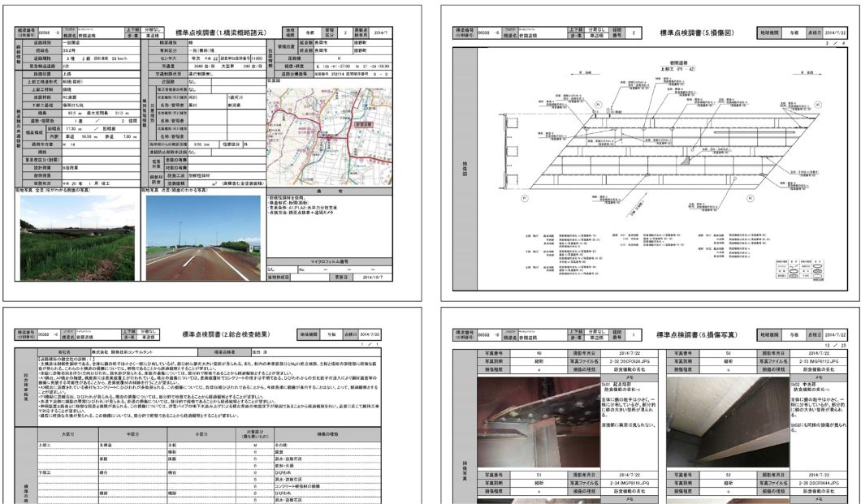The width and height of the screenshot is (861, 504).
Task: Click the damage photo numbered 49
Action: 539,421
